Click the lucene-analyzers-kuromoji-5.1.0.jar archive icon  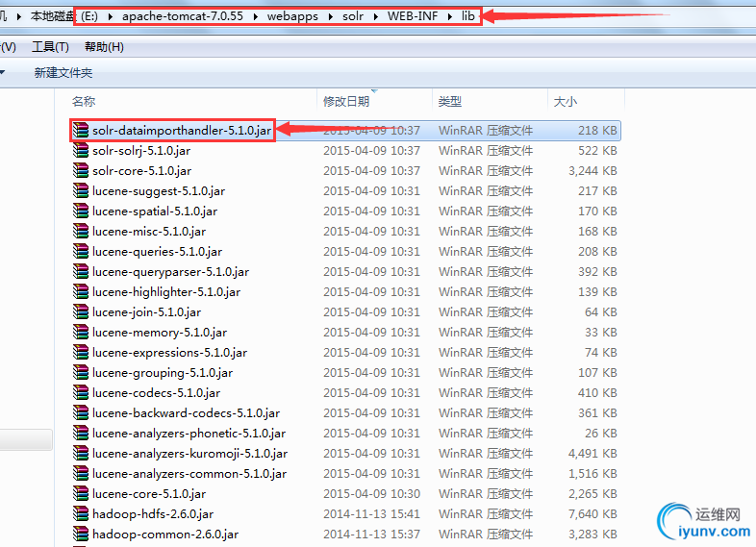coord(81,454)
